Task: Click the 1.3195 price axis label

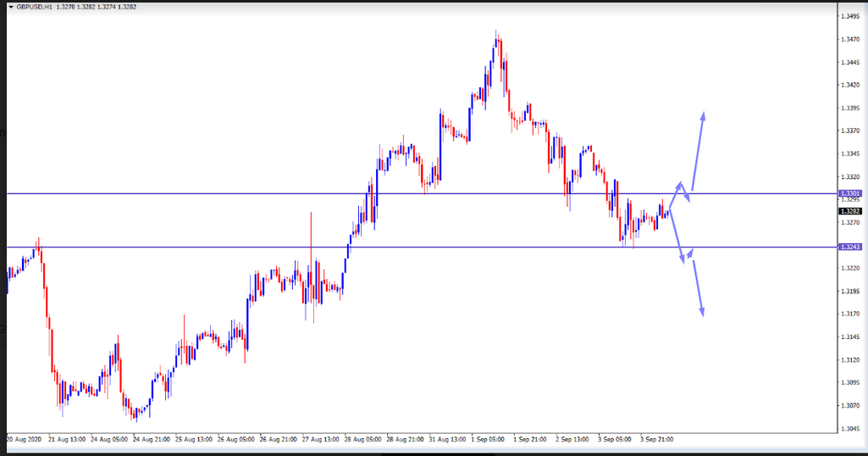Action: click(850, 291)
